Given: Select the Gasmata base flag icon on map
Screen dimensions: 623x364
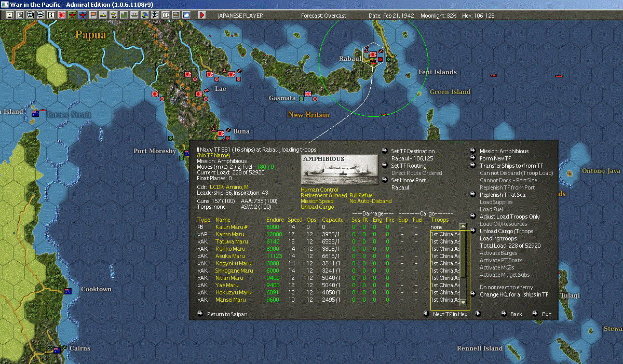Looking at the screenshot, I should 307,94.
